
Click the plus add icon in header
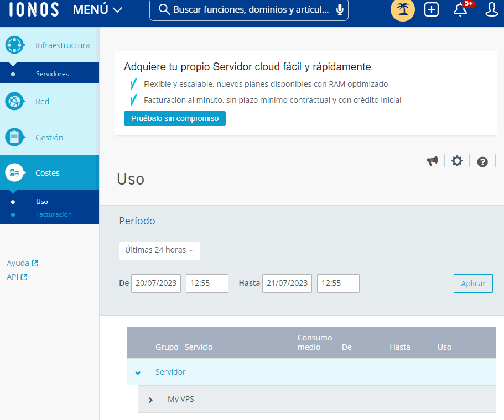click(x=432, y=9)
